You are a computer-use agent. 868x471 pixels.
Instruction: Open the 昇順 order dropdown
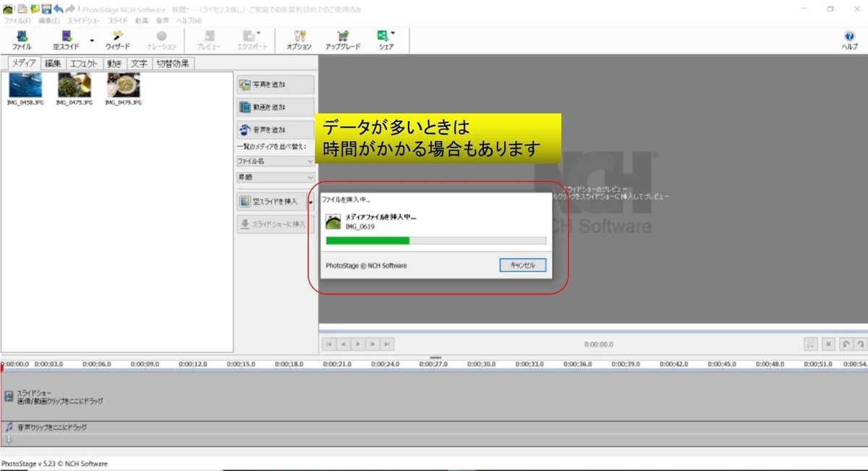coord(276,177)
